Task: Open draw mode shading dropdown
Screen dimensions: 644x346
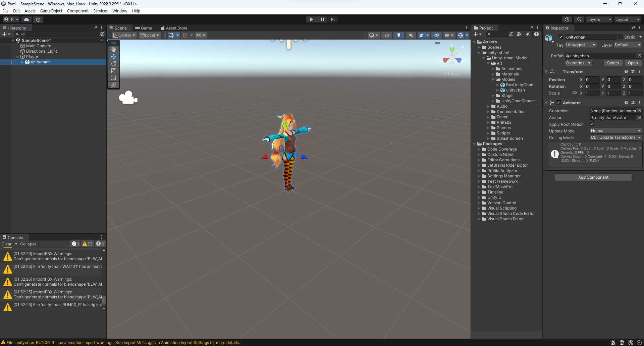Action: coord(373,35)
